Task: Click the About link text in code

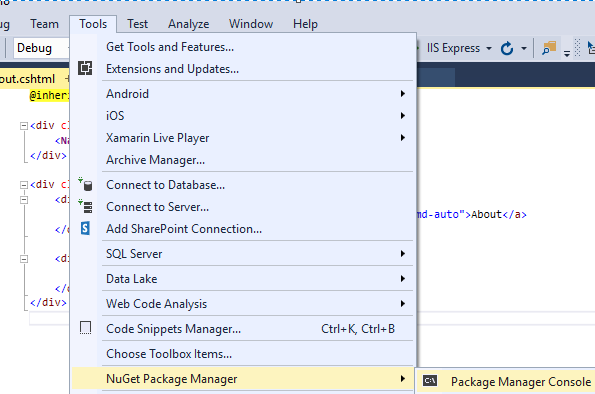Action: (486, 214)
